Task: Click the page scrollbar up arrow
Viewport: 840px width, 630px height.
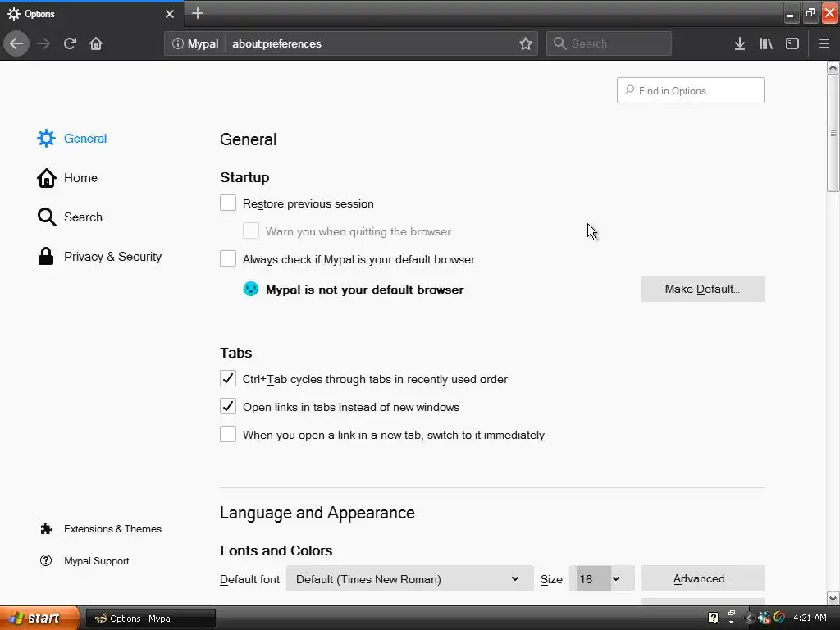Action: click(x=833, y=67)
